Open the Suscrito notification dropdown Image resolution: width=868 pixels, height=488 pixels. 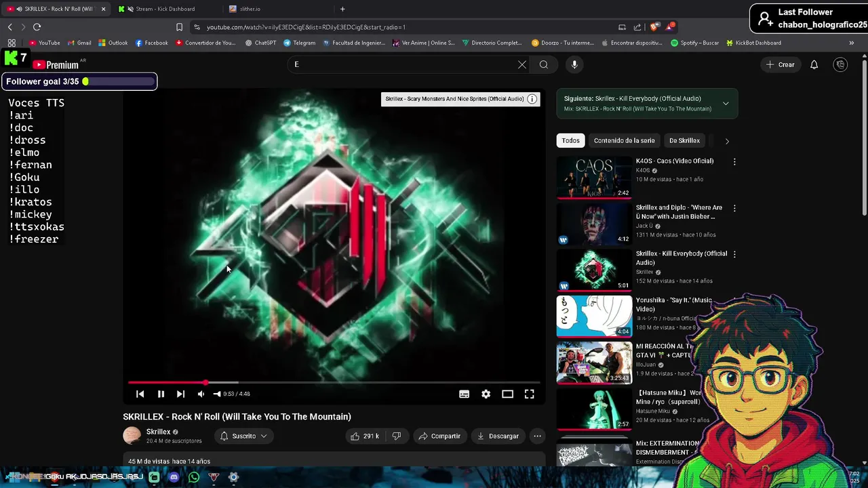(243, 436)
